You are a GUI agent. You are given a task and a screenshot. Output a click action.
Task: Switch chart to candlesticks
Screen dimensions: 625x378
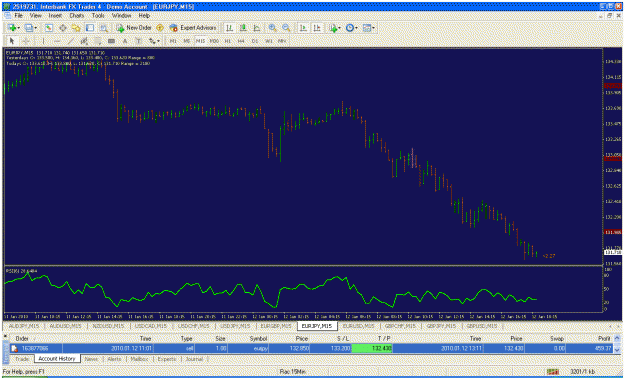[x=243, y=28]
